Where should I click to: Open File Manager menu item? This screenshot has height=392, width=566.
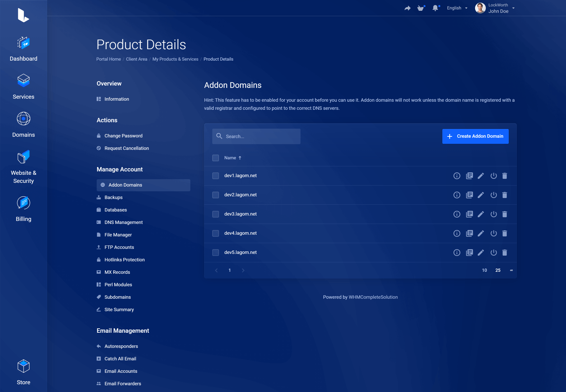click(118, 235)
